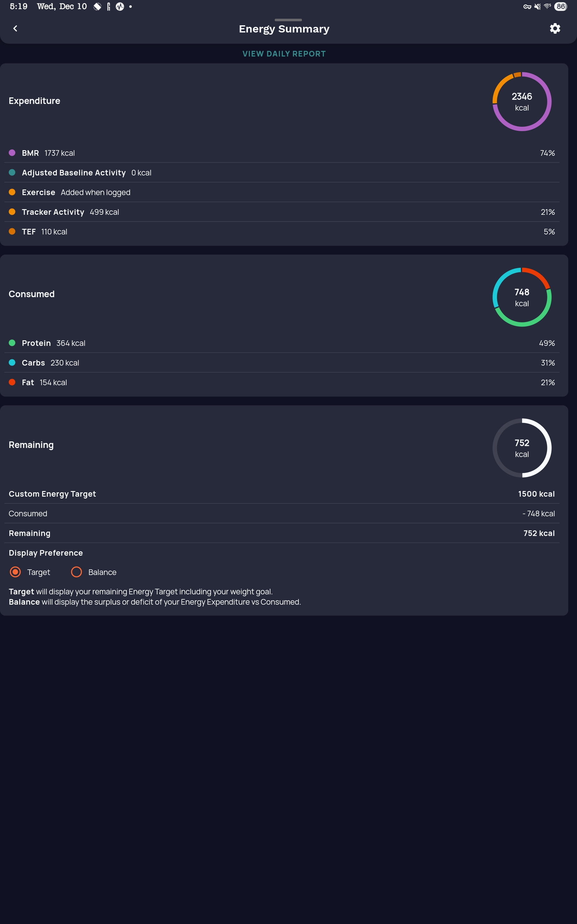This screenshot has height=924, width=577.
Task: Tap the back arrow icon
Action: 15,29
